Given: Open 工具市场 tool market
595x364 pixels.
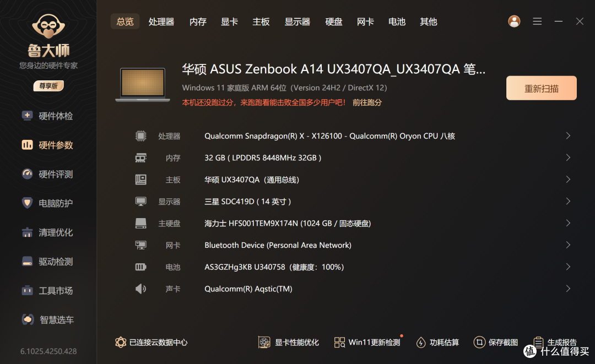Looking at the screenshot, I should [x=47, y=291].
